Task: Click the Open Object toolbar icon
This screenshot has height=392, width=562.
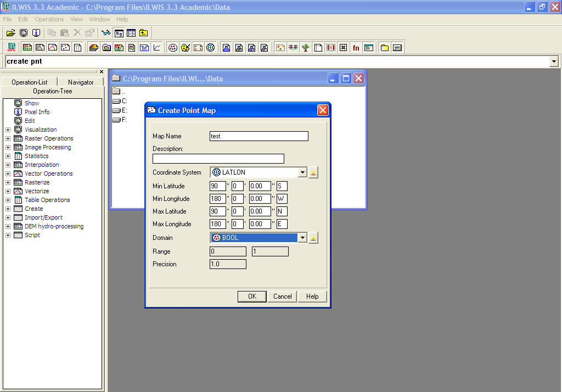Action: coord(11,33)
